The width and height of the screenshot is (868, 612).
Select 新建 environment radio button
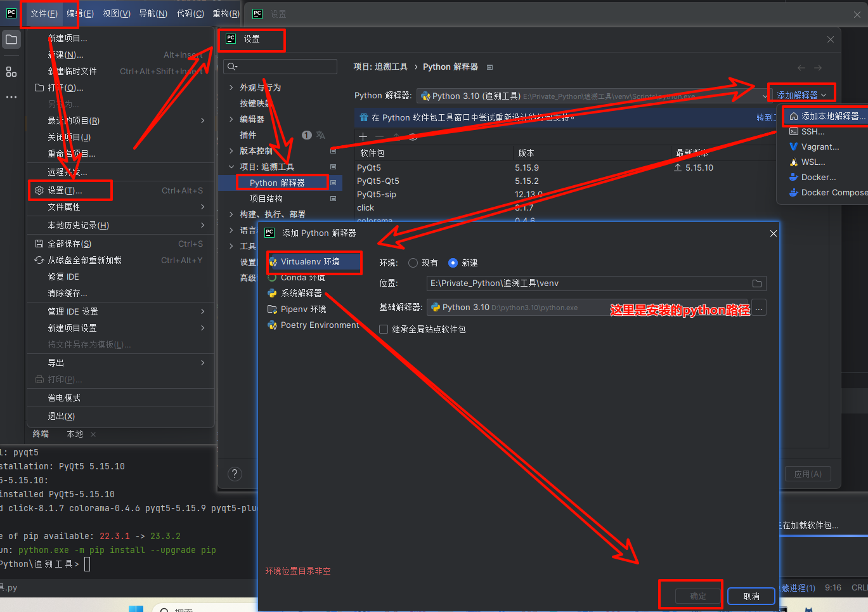tap(453, 263)
